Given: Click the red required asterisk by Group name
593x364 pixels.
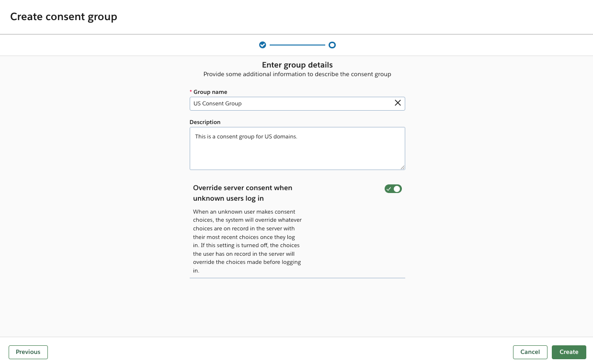Looking at the screenshot, I should click(191, 92).
